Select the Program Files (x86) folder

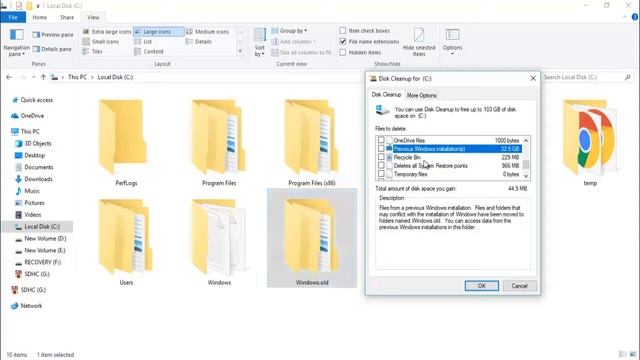[312, 142]
